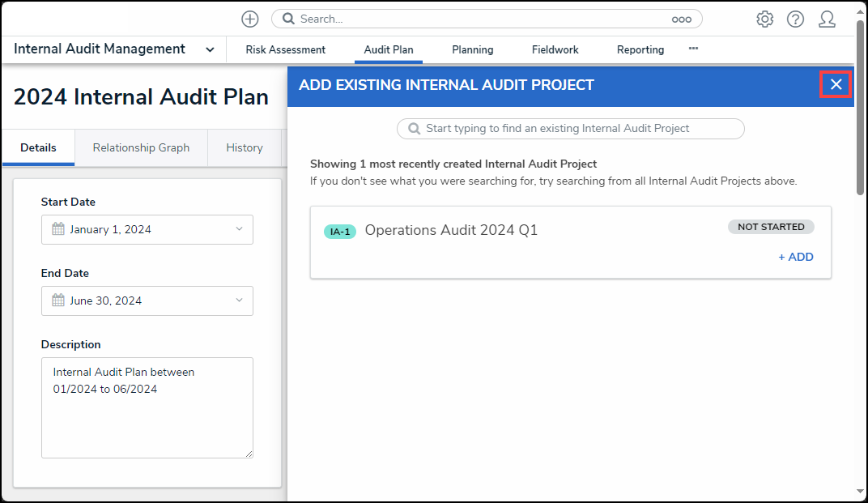Viewport: 868px width, 503px height.
Task: Open the Fieldwork navigation tab
Action: (x=555, y=49)
